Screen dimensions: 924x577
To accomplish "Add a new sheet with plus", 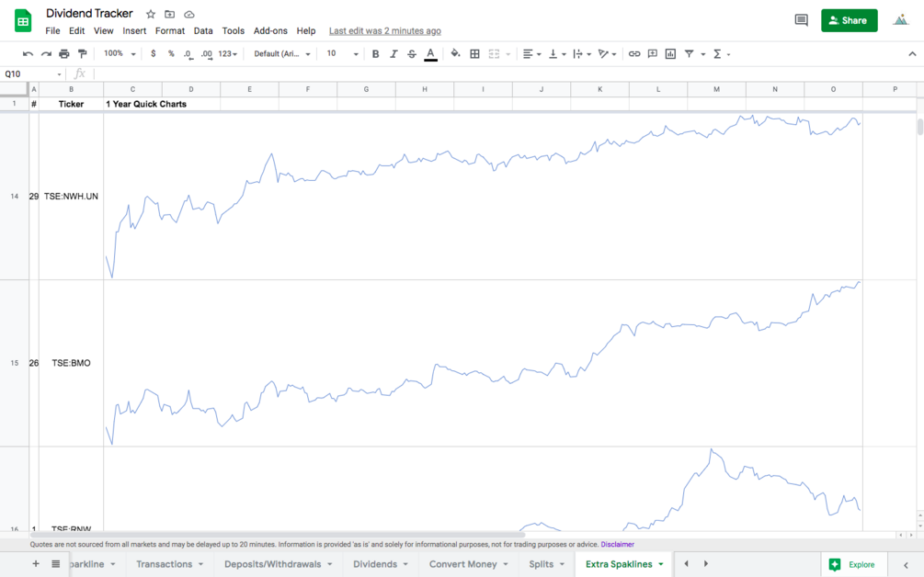I will [35, 564].
